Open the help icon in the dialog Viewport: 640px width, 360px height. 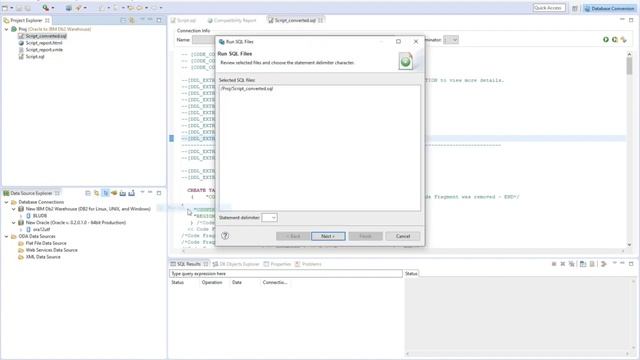tap(225, 236)
